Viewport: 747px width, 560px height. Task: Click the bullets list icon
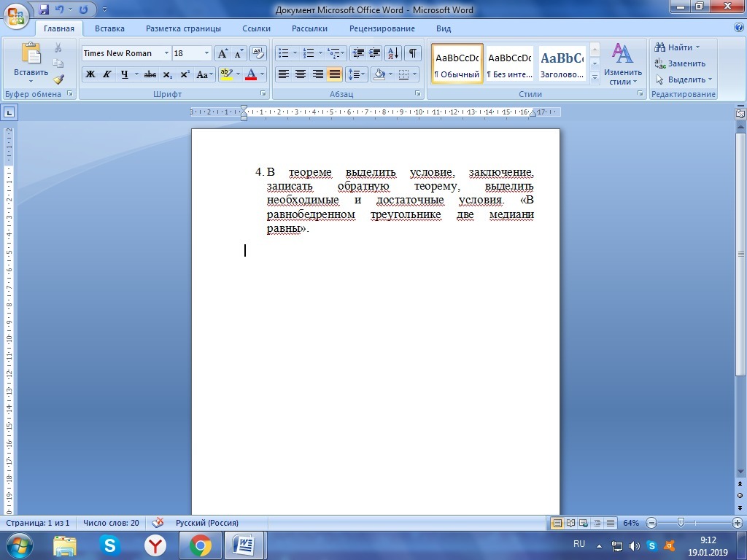(x=284, y=52)
